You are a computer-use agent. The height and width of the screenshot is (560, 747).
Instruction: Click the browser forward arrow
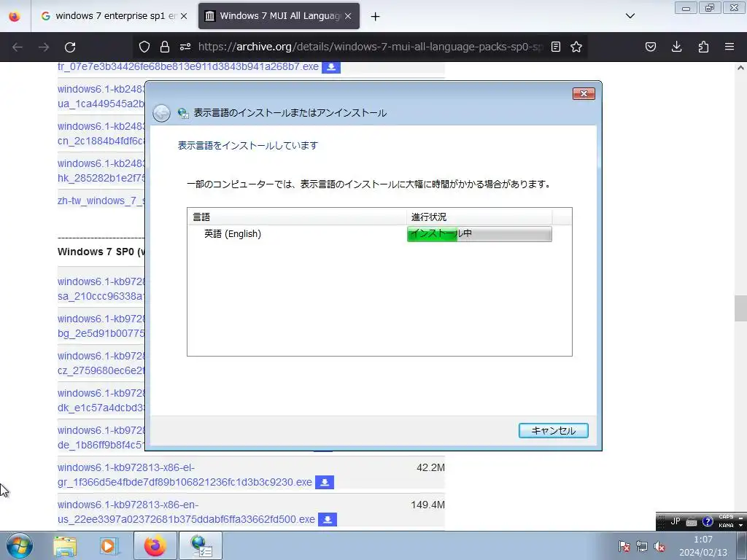pos(44,47)
